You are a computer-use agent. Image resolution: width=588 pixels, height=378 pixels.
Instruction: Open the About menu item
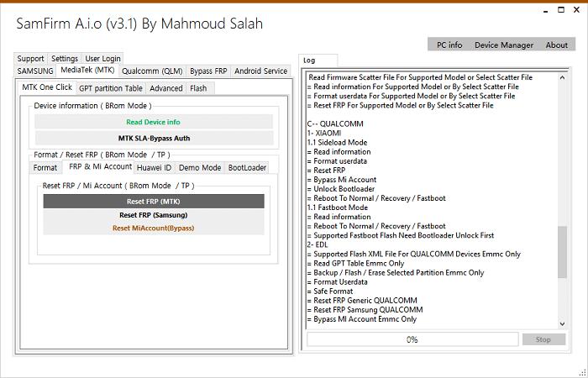tap(556, 45)
